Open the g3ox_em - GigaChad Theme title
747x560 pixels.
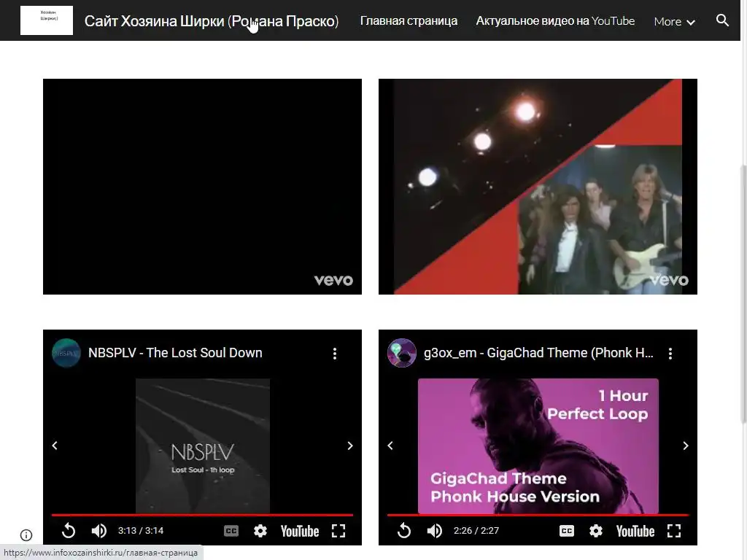coord(538,353)
